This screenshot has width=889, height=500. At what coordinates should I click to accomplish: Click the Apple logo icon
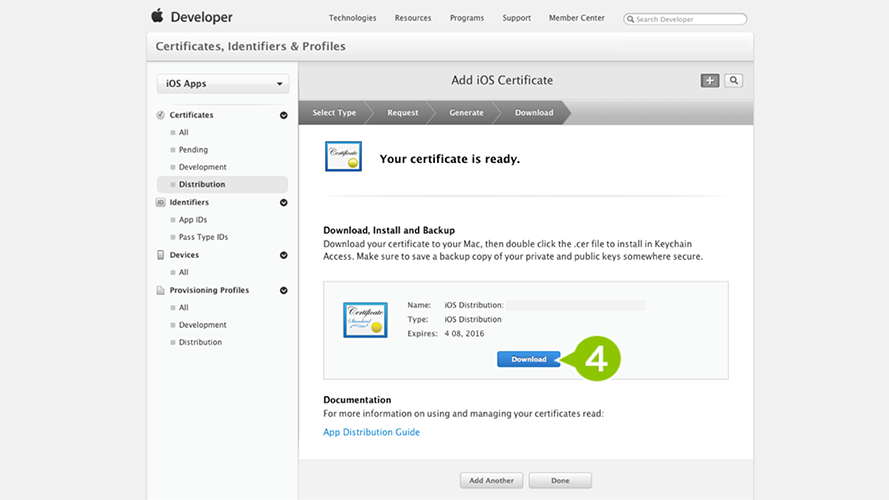pos(157,16)
